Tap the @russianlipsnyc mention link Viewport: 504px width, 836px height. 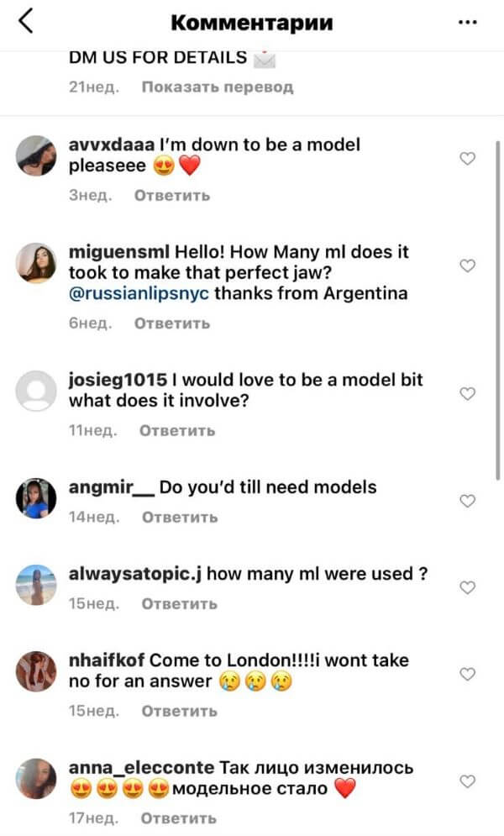click(139, 294)
